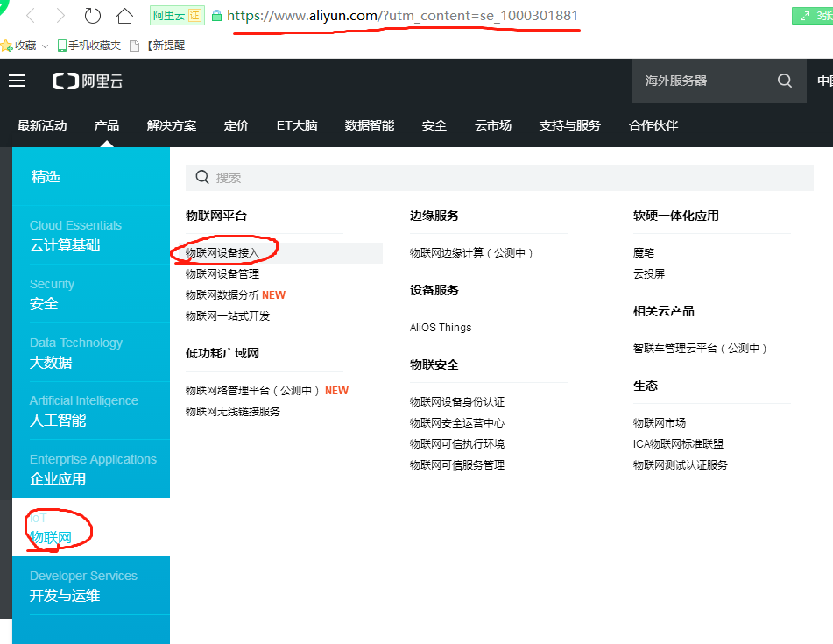
Task: Click the green expand icon at top right
Action: pos(805,16)
